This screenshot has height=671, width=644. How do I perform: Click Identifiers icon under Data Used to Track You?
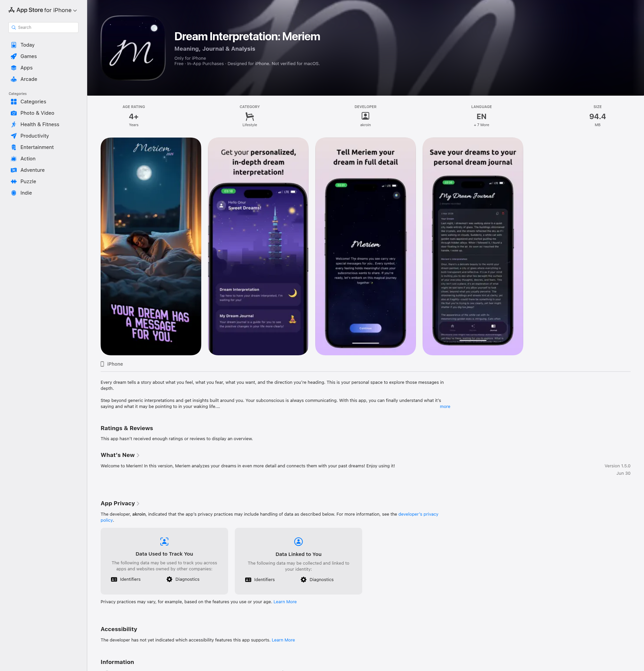(x=114, y=579)
